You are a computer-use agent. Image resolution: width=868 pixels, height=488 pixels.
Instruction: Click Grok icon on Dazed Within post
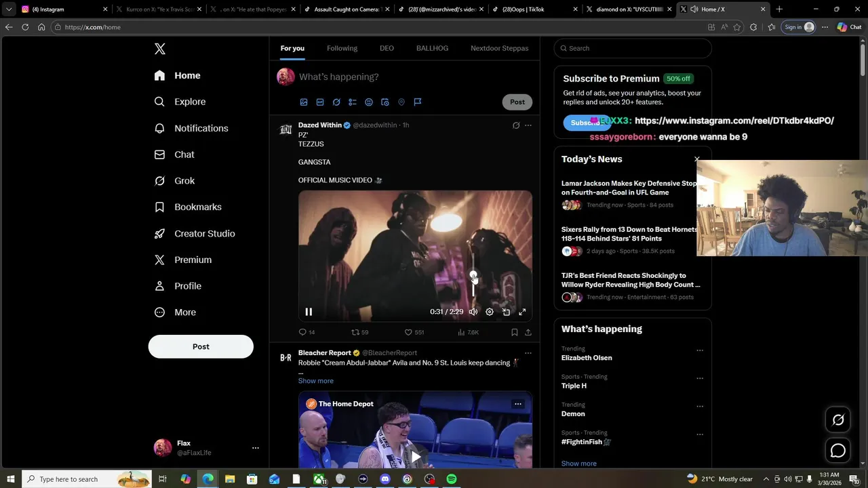tap(516, 125)
